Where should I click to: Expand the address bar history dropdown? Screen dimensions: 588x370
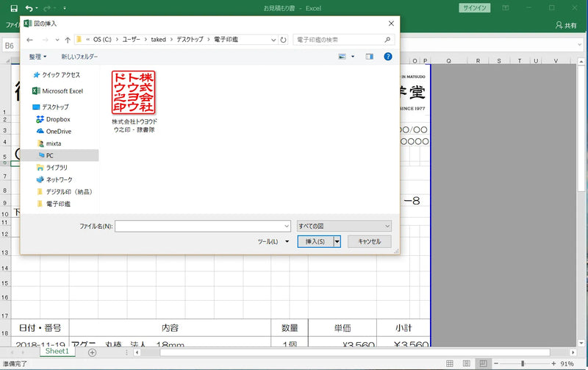(273, 40)
